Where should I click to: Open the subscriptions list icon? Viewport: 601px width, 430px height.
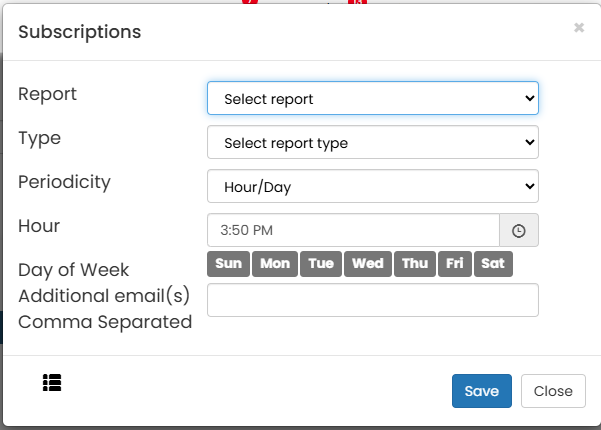pyautogui.click(x=52, y=382)
